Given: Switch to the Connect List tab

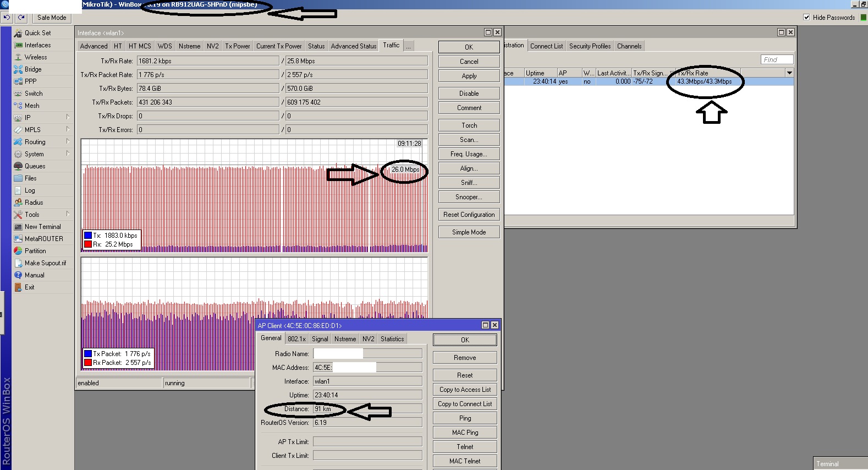Looking at the screenshot, I should tap(546, 46).
